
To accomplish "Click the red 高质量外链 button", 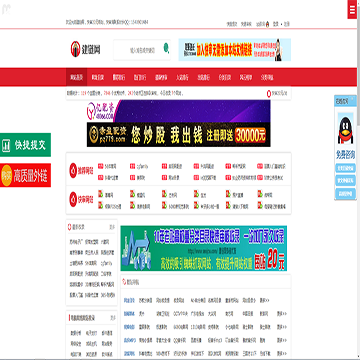I will pyautogui.click(x=25, y=175).
